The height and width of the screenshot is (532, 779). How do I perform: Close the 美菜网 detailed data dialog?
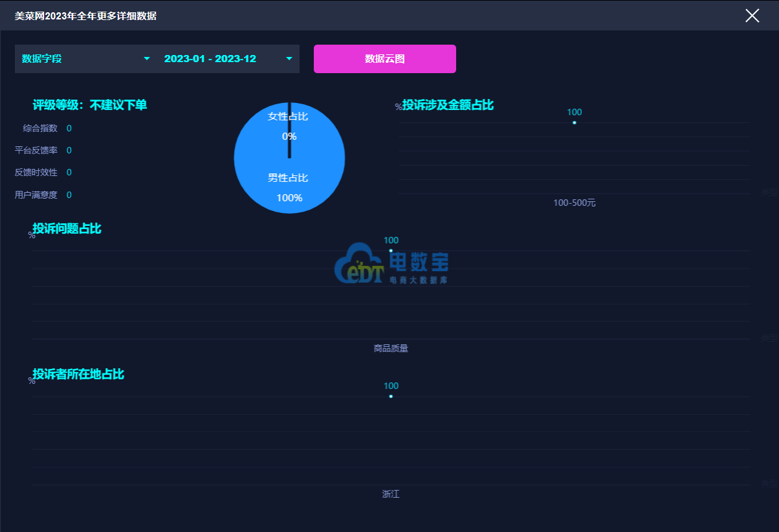click(752, 16)
